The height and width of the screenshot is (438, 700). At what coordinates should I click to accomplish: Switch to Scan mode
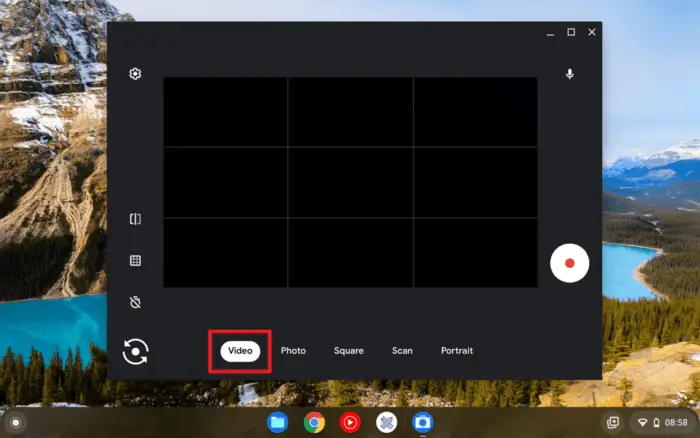pyautogui.click(x=402, y=351)
